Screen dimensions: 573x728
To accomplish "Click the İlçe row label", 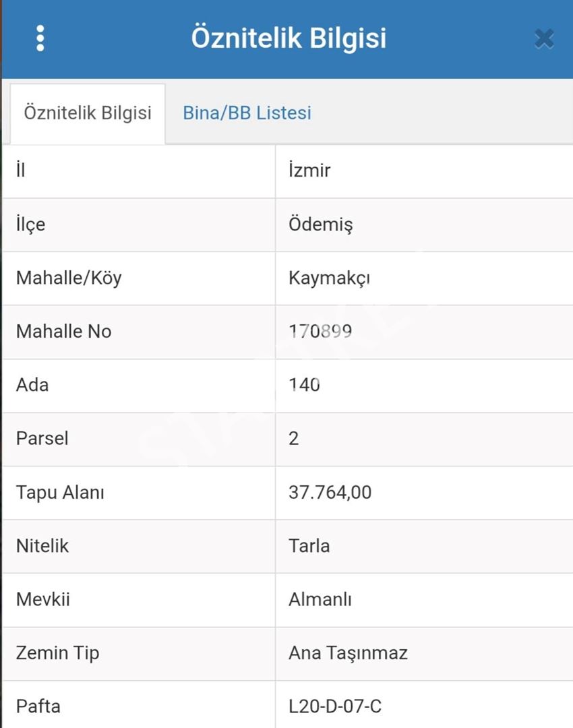I will click(x=30, y=224).
